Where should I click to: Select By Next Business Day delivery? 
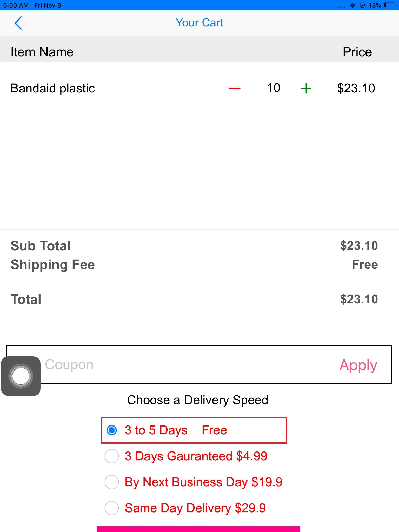click(112, 482)
